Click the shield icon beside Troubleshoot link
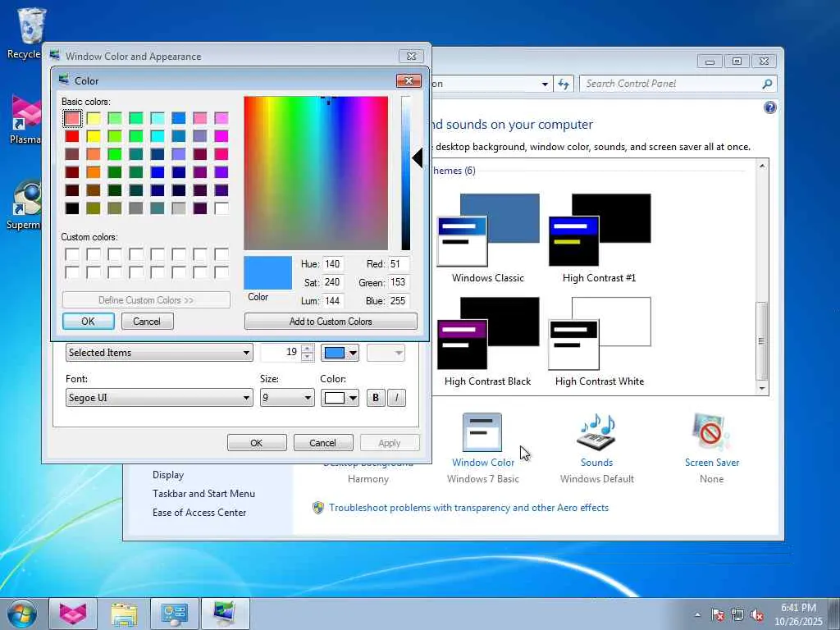The width and height of the screenshot is (840, 630). click(x=318, y=507)
